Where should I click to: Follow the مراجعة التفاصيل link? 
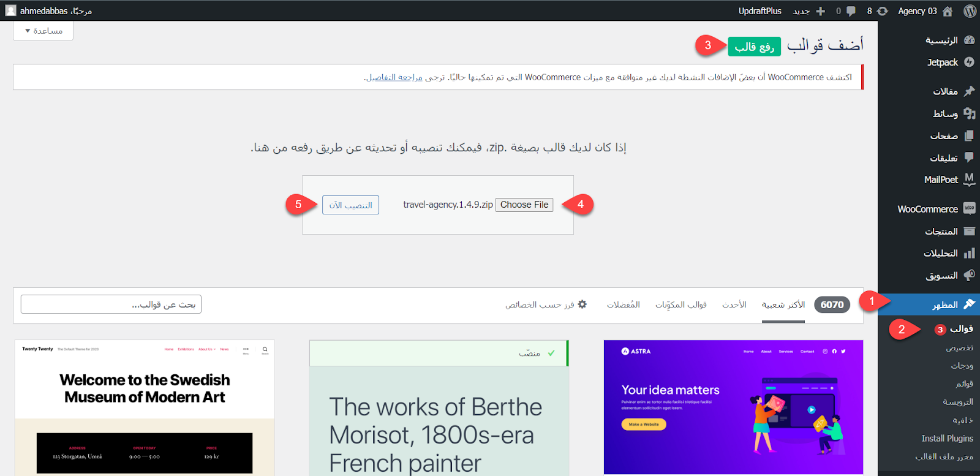[x=395, y=77]
